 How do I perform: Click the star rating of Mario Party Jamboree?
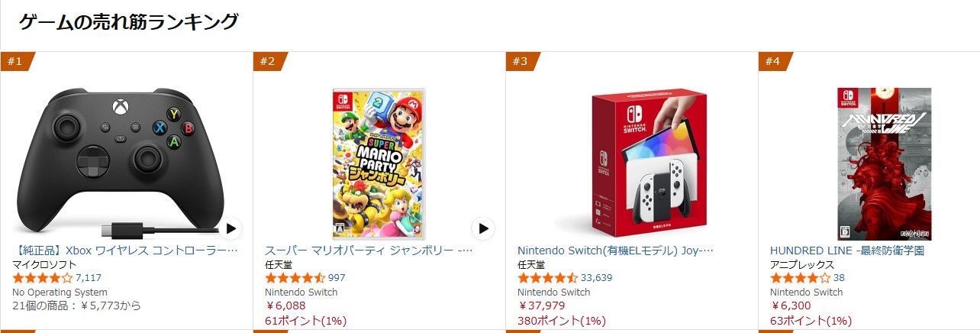click(x=295, y=278)
